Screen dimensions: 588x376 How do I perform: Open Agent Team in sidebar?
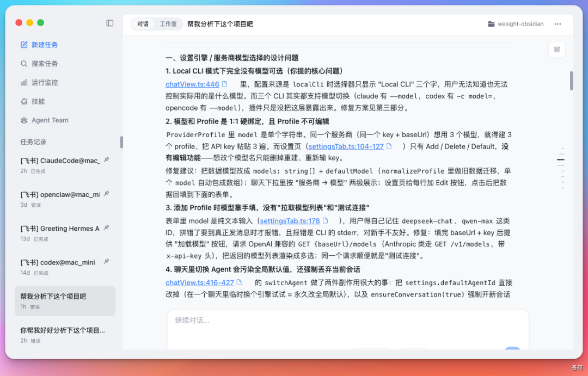click(50, 120)
